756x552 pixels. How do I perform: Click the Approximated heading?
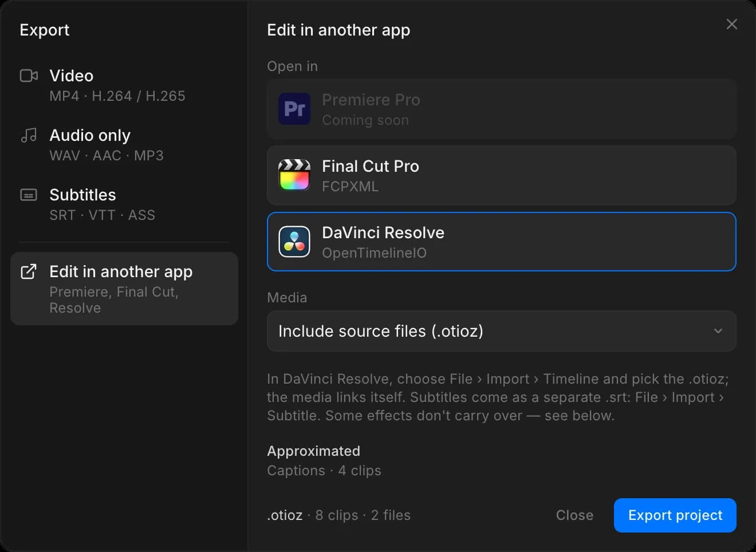click(x=314, y=451)
